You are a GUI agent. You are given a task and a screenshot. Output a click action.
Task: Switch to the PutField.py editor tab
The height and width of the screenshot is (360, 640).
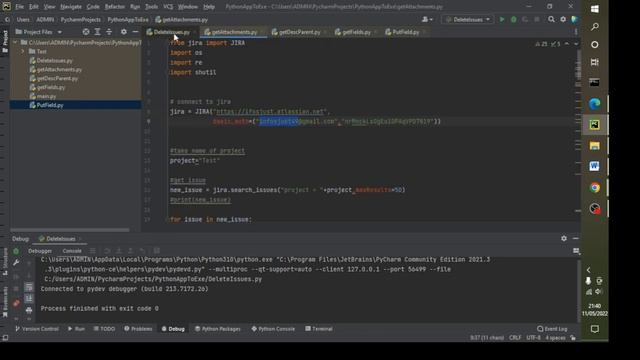click(x=405, y=32)
